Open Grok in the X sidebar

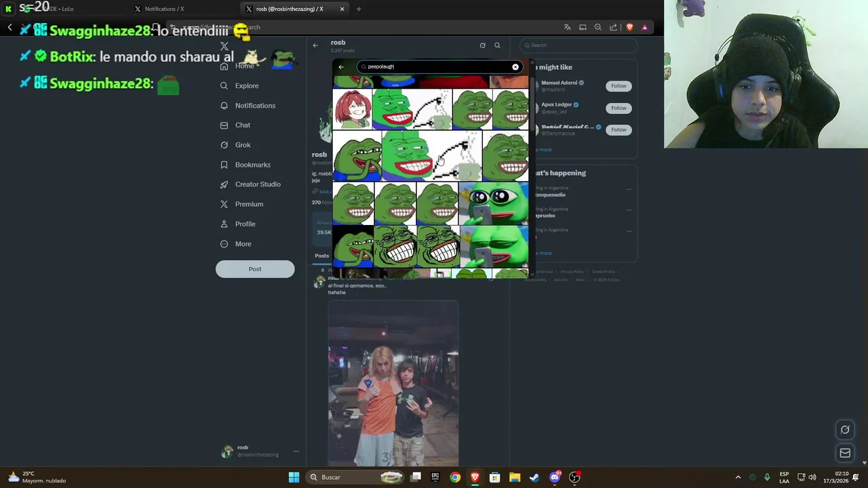tap(235, 145)
